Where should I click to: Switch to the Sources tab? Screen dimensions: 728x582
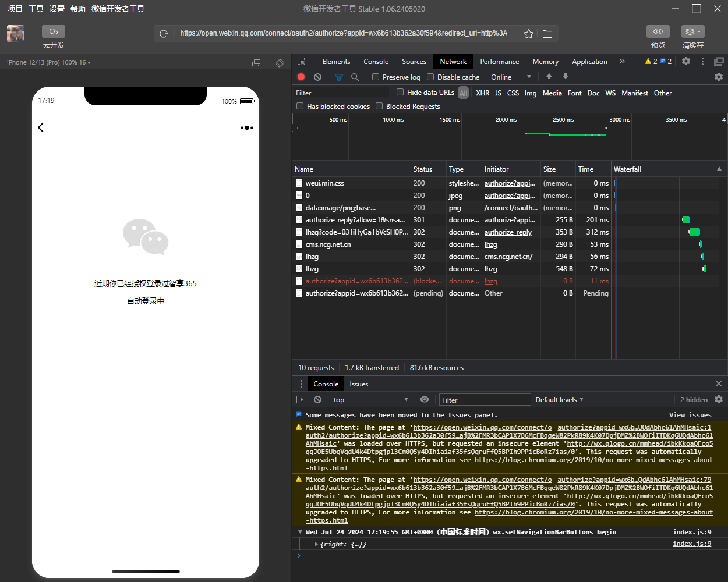pos(414,61)
